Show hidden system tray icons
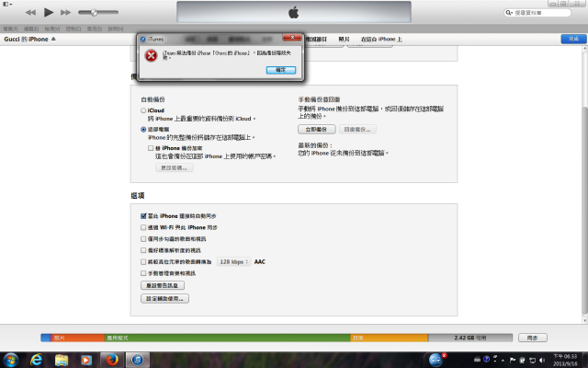The height and width of the screenshot is (368, 588). click(503, 360)
